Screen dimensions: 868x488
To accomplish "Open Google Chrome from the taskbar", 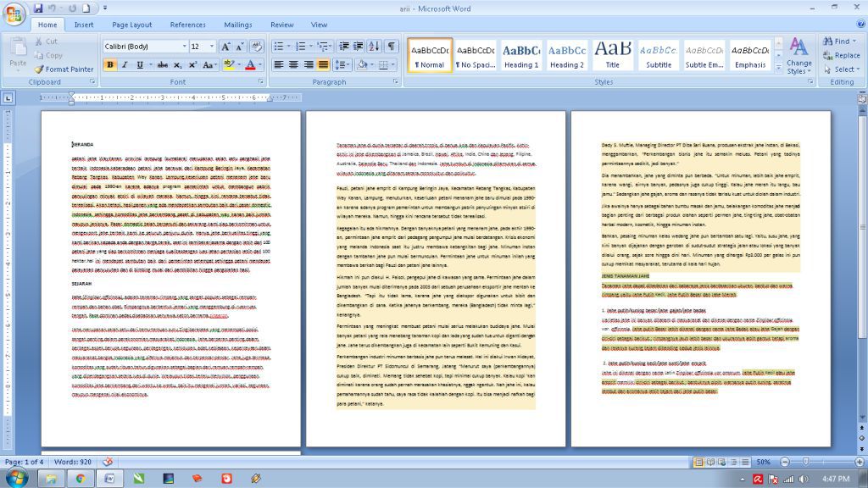I will [x=81, y=479].
